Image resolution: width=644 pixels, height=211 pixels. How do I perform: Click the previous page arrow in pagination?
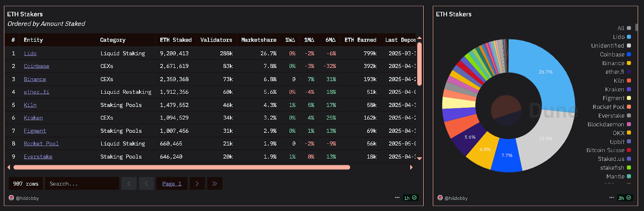pos(147,184)
